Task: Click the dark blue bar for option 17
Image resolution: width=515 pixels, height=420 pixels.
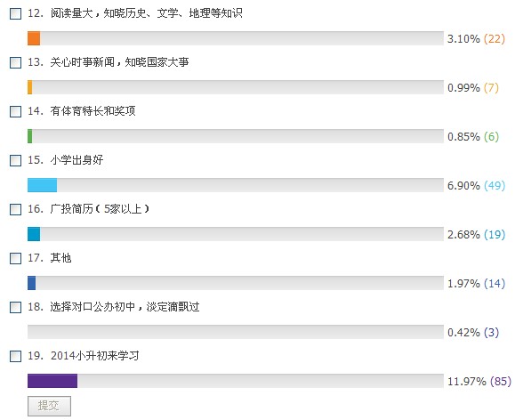Action: tap(31, 283)
